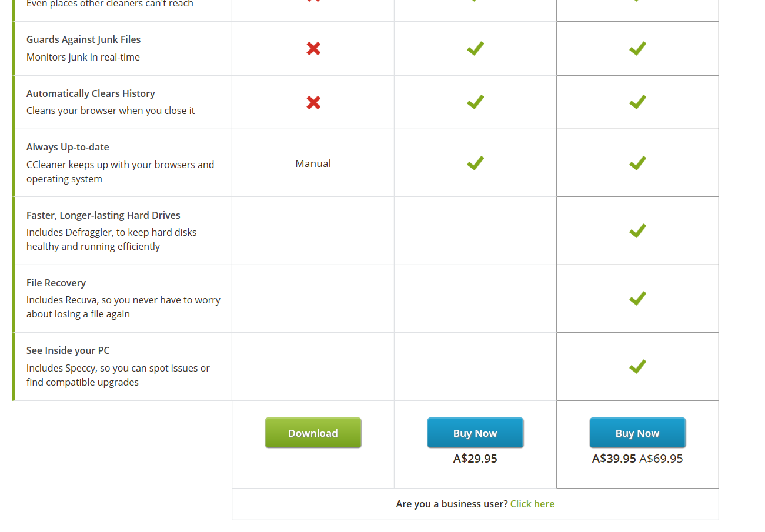Click Always Up-to-date check in A$29.95 column
This screenshot has height=532, width=765.
(475, 163)
